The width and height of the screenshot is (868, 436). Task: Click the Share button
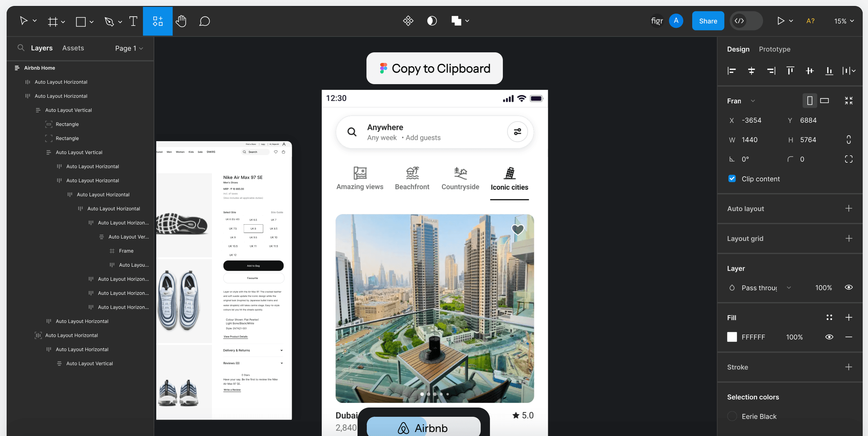point(707,21)
